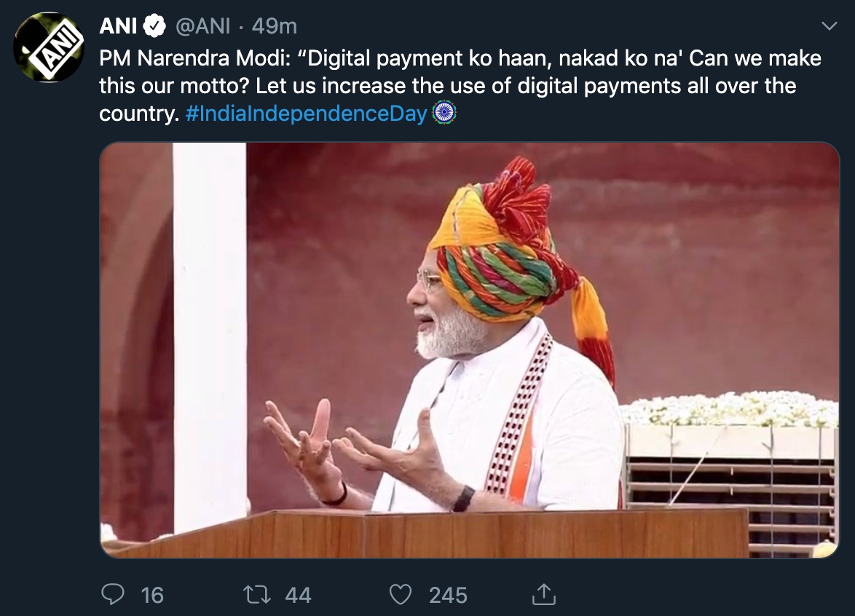The height and width of the screenshot is (616, 855).
Task: Like the tweet with the heart icon
Action: (x=401, y=595)
